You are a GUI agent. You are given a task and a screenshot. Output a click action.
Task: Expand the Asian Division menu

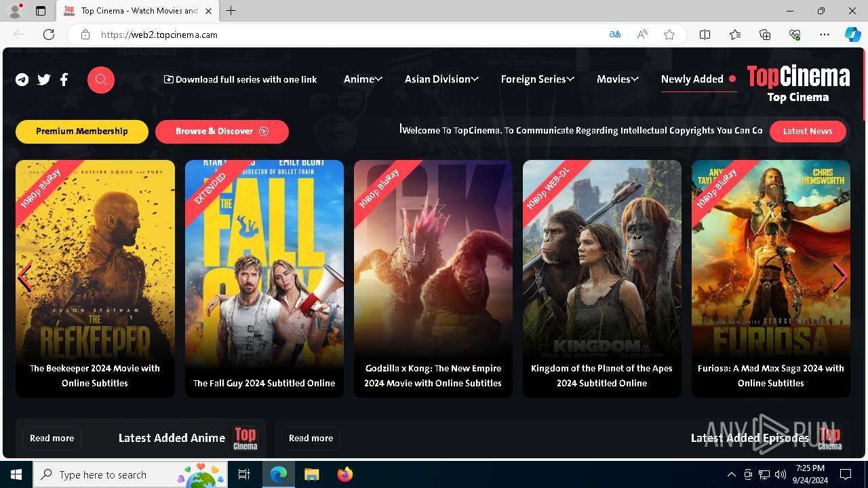pyautogui.click(x=441, y=79)
